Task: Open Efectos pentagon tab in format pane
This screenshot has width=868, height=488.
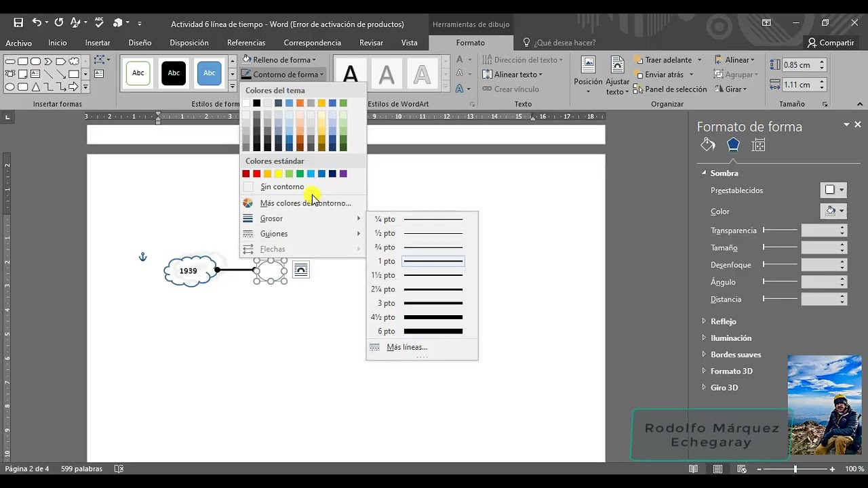Action: (x=733, y=144)
